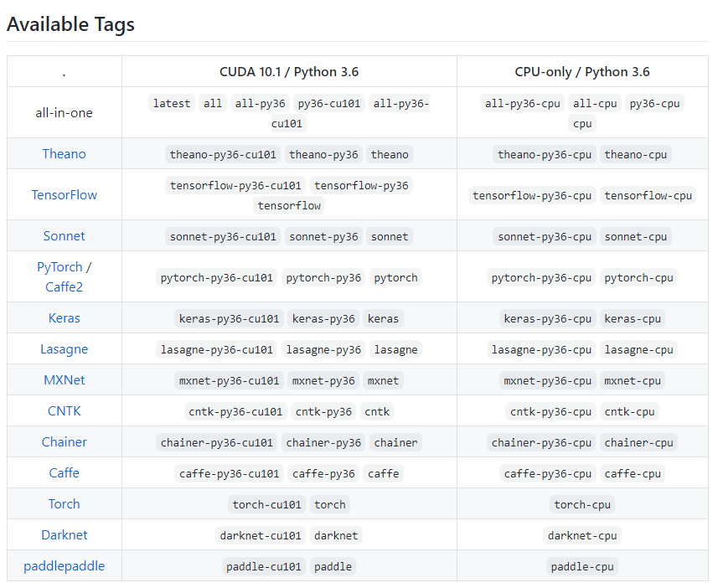This screenshot has height=588, width=718.
Task: Click the 'pytorch-py36-cpu' tag
Action: [x=541, y=277]
